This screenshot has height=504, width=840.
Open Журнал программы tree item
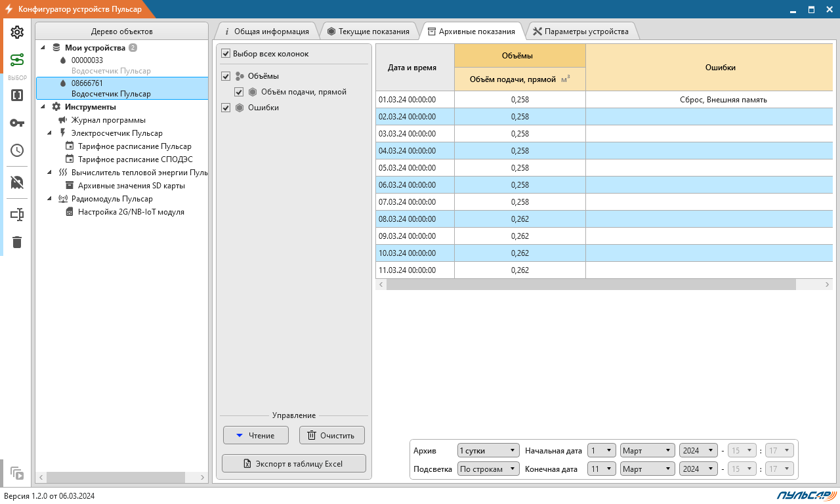(x=108, y=120)
